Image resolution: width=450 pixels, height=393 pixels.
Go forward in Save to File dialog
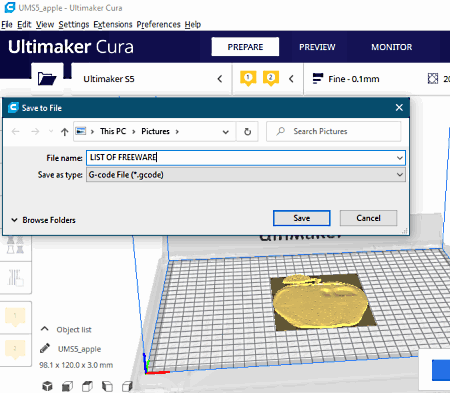coord(35,132)
